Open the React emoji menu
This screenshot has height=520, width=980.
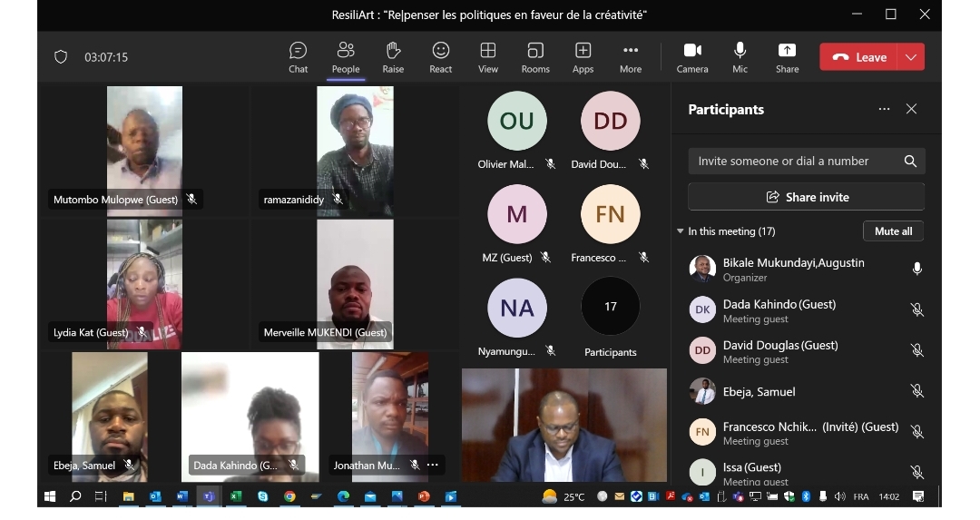(441, 57)
